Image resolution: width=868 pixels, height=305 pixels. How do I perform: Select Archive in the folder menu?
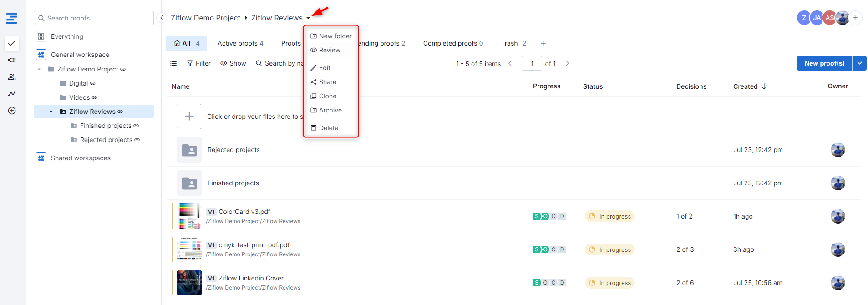(331, 110)
